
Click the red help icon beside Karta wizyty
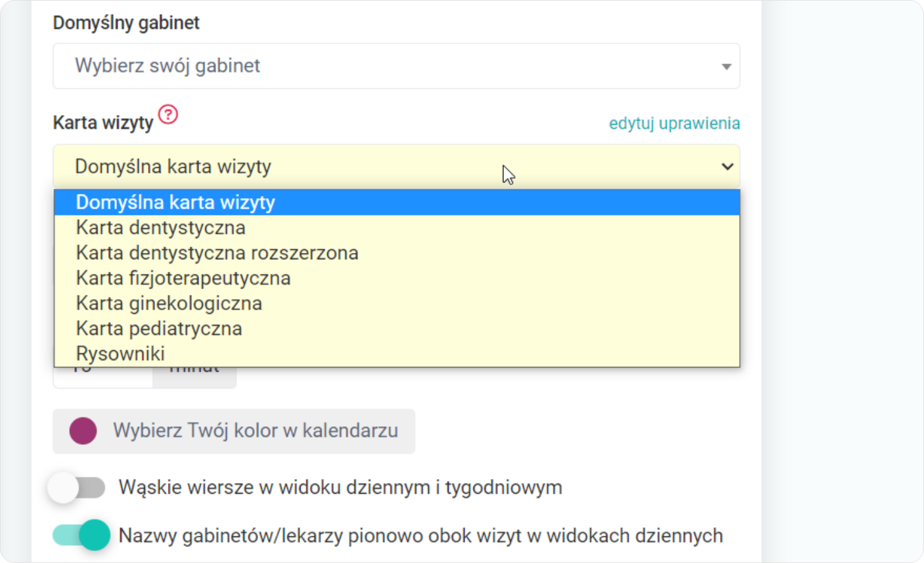click(x=168, y=114)
